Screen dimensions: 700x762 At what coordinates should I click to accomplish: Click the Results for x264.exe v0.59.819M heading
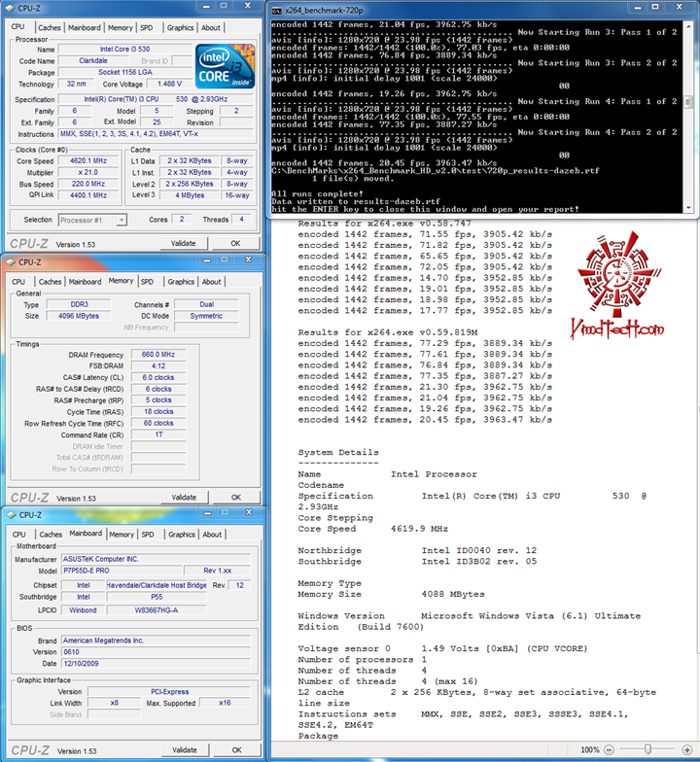click(x=388, y=332)
